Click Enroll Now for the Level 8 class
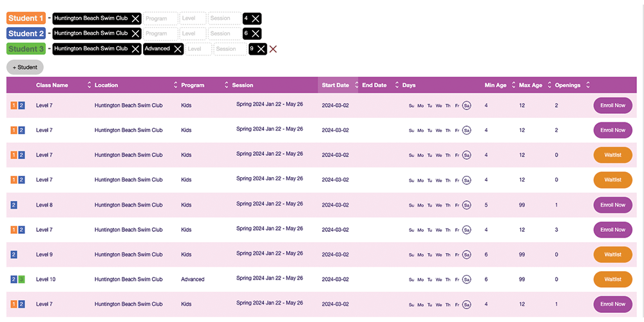Image resolution: width=644 pixels, height=322 pixels. [x=612, y=205]
